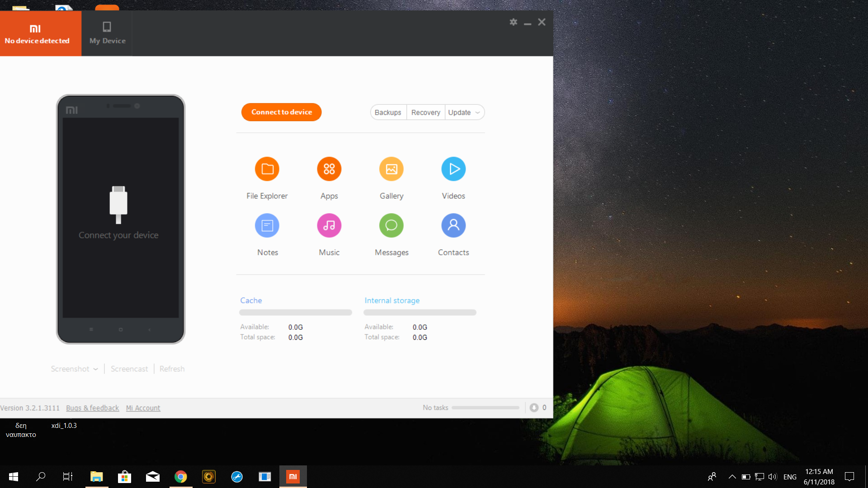Open the Notes icon
The image size is (868, 488).
tap(267, 225)
